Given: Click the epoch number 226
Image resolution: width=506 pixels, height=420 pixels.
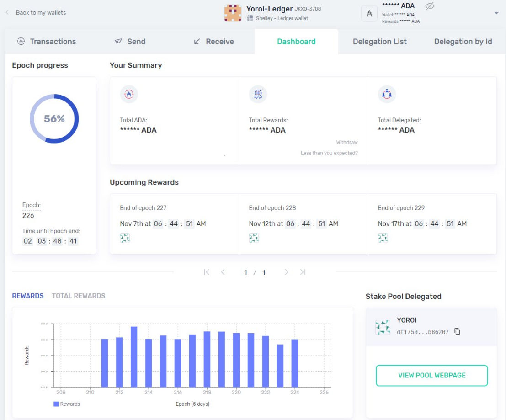Looking at the screenshot, I should click(28, 215).
